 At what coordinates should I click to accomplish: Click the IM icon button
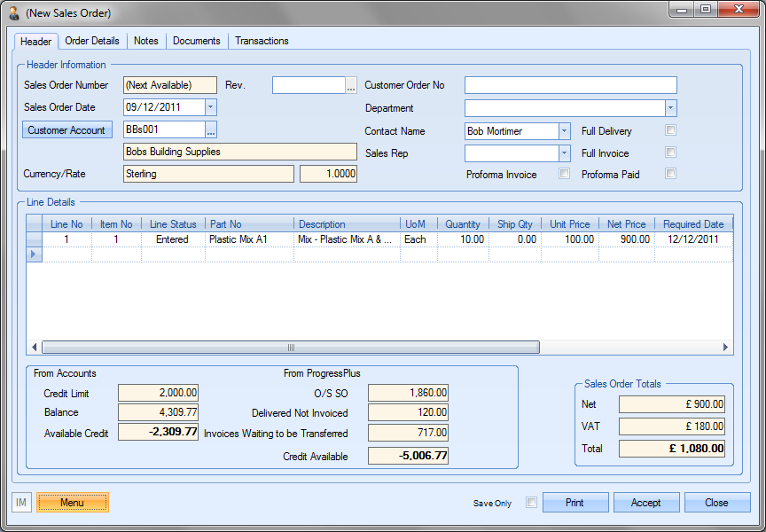[x=21, y=503]
